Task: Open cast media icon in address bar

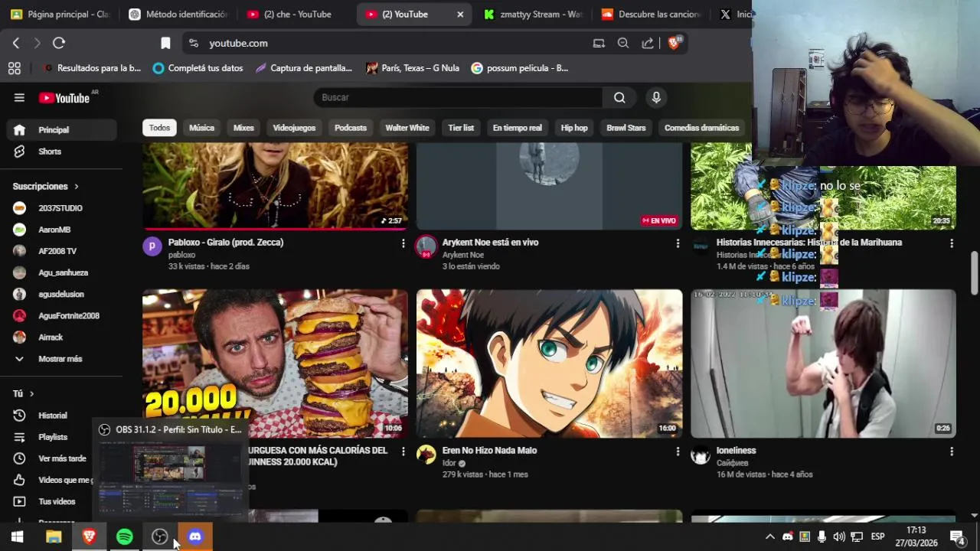Action: pyautogui.click(x=599, y=43)
